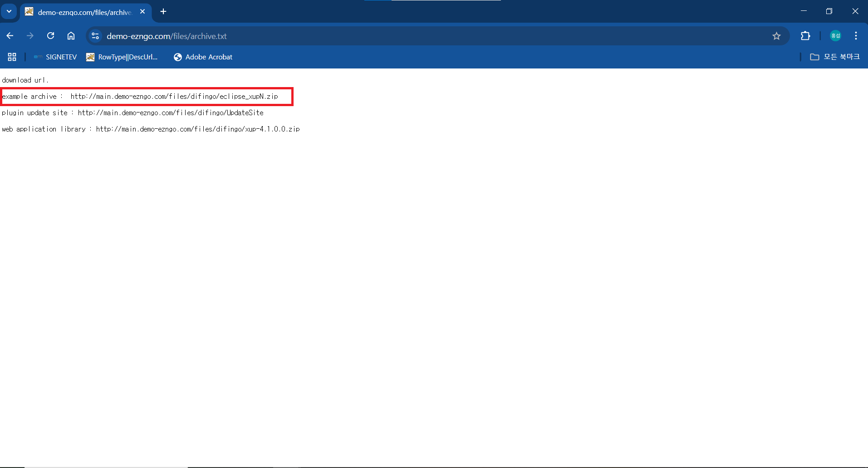Open the extensions puzzle icon
868x468 pixels.
805,36
